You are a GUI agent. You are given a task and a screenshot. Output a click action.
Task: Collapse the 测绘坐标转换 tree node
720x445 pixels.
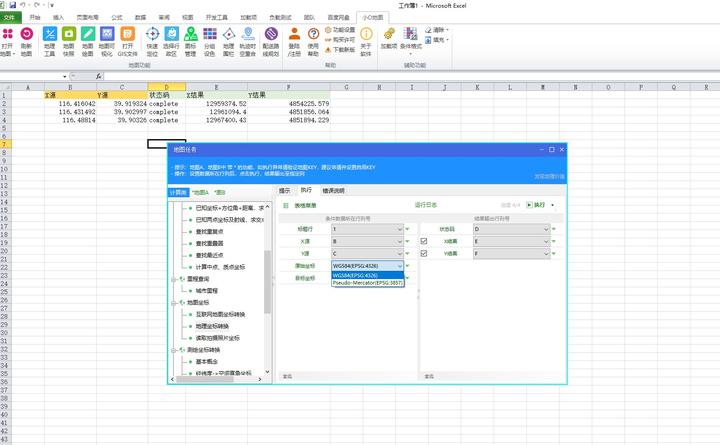pyautogui.click(x=174, y=350)
